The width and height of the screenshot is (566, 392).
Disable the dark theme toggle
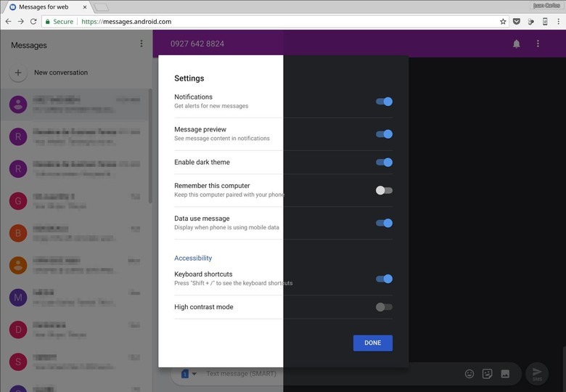coord(384,163)
